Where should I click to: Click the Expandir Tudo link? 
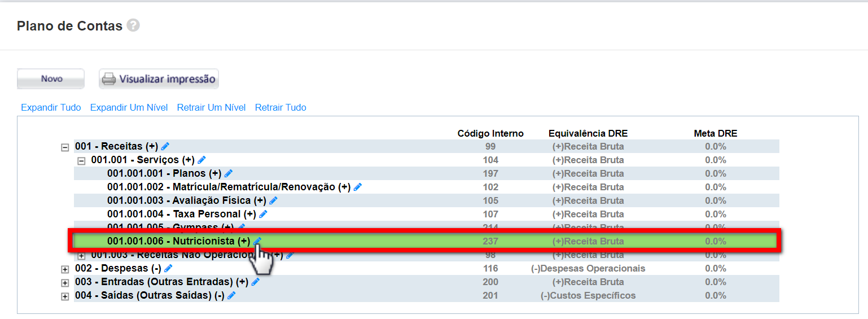51,107
